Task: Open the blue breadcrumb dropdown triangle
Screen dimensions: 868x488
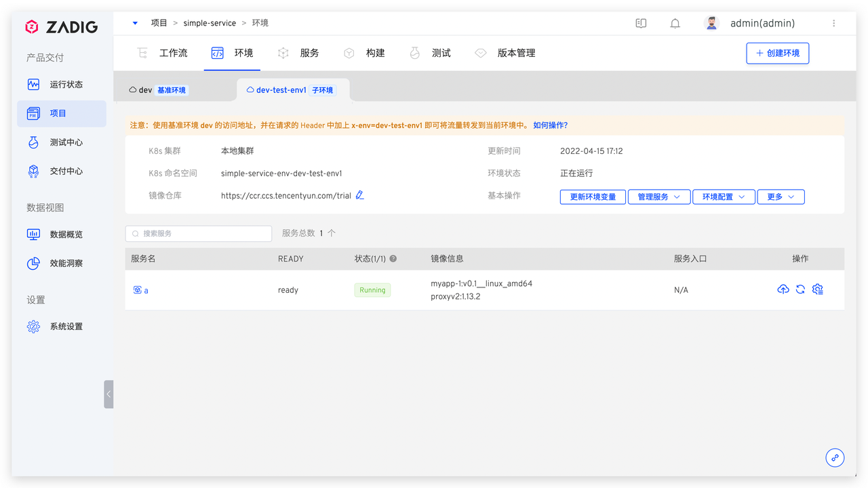Action: 135,23
